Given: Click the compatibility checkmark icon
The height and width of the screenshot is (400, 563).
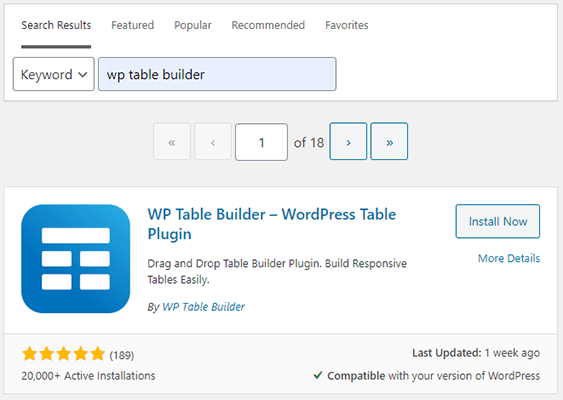Looking at the screenshot, I should coord(318,375).
